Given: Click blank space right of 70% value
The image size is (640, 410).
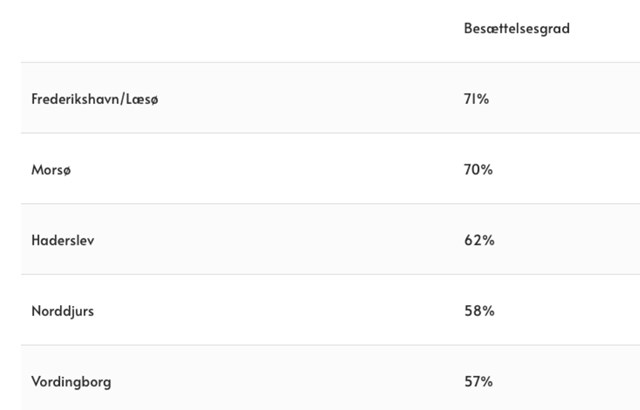Looking at the screenshot, I should 570,170.
